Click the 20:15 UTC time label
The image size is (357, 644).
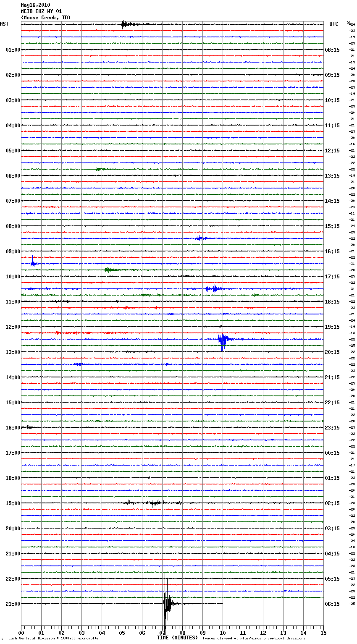click(332, 352)
